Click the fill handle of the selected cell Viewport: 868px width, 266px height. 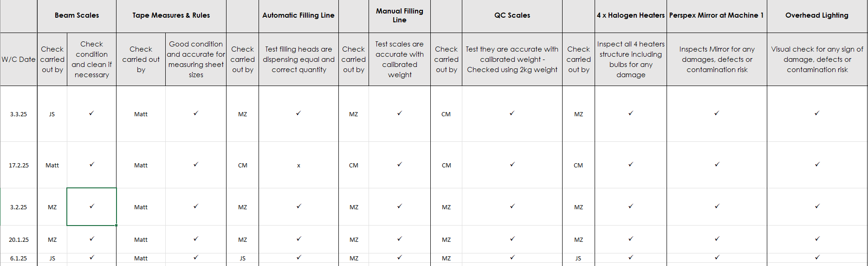(x=116, y=226)
